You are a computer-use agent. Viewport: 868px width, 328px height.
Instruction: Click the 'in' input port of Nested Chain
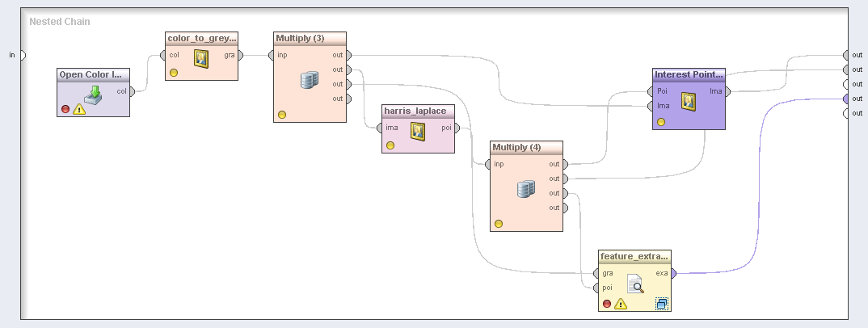point(22,55)
